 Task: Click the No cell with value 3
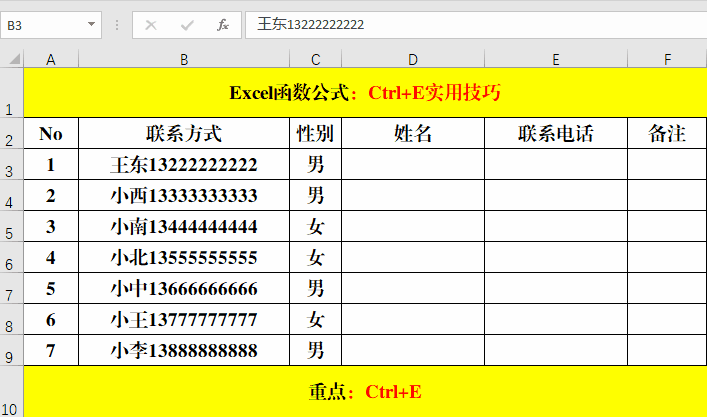click(x=51, y=226)
